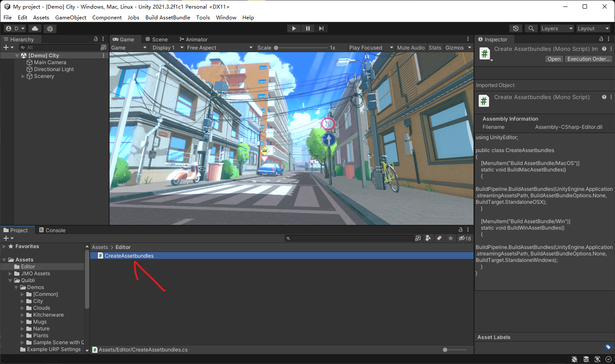Expand the Scenery object
Viewport: 615px width, 364px height.
pos(23,76)
